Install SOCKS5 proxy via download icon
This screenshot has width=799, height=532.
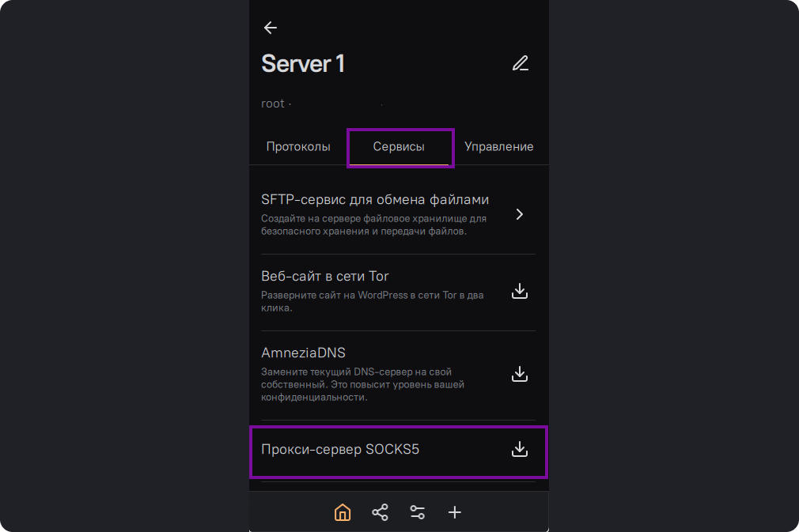[x=519, y=449]
